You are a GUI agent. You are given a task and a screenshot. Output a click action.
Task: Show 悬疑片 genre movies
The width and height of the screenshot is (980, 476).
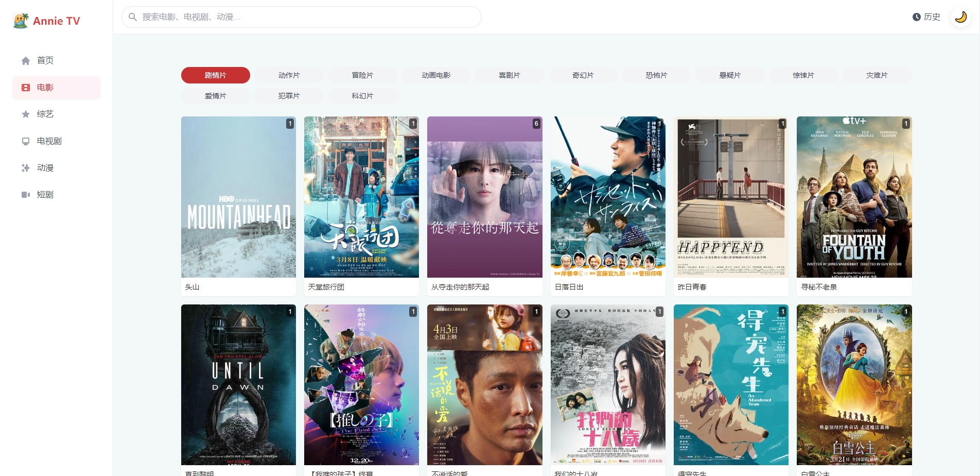[730, 75]
